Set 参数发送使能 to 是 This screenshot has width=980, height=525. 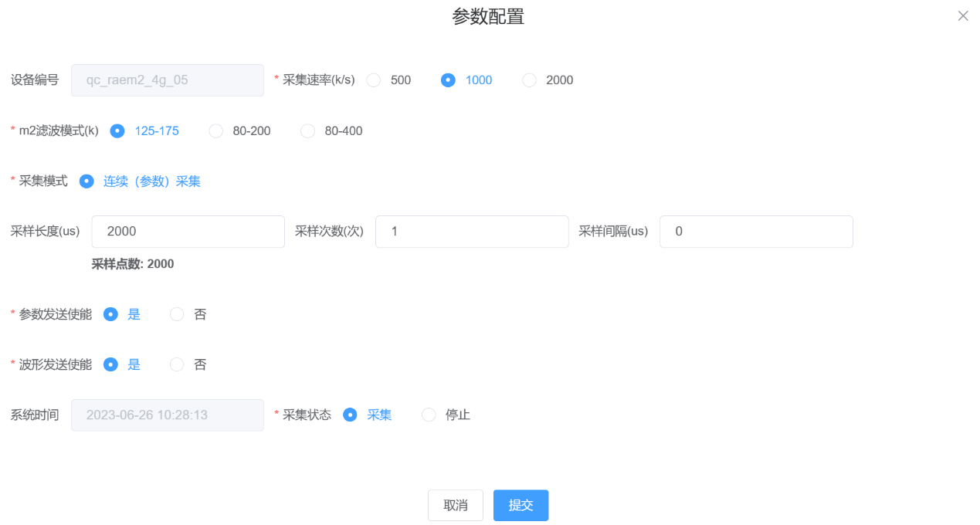point(122,314)
